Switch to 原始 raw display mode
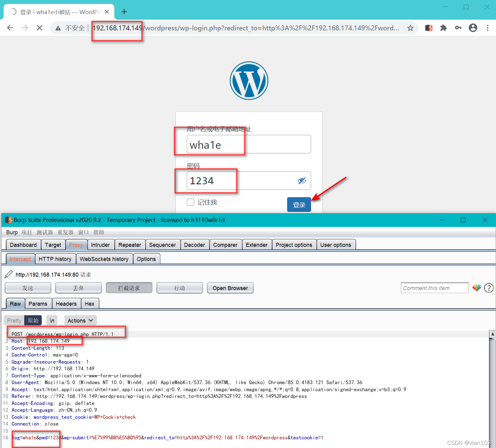 (x=33, y=320)
